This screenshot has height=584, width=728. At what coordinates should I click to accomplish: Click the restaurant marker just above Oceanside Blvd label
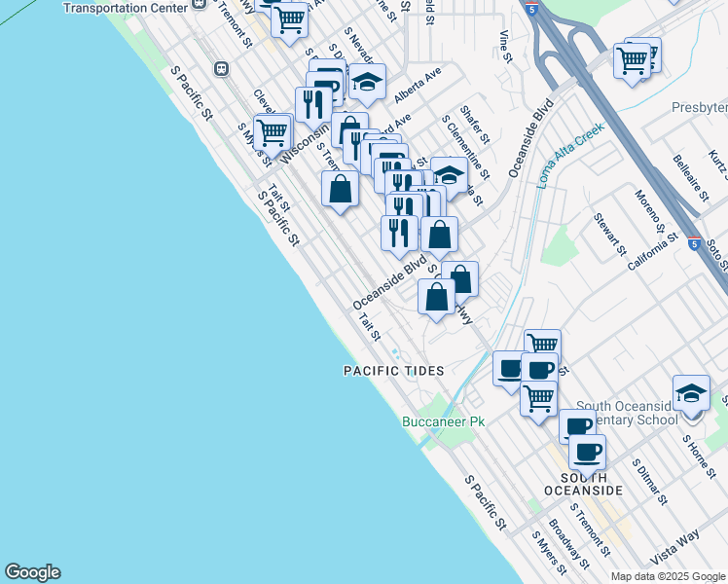[399, 232]
